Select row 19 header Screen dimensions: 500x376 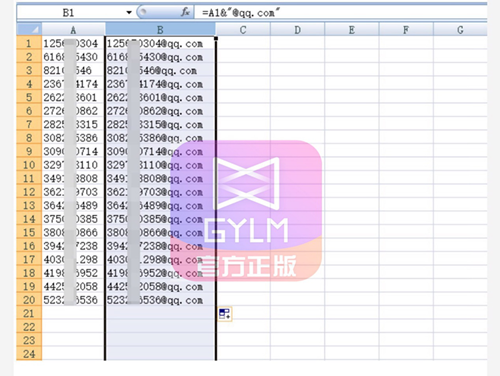[29, 286]
